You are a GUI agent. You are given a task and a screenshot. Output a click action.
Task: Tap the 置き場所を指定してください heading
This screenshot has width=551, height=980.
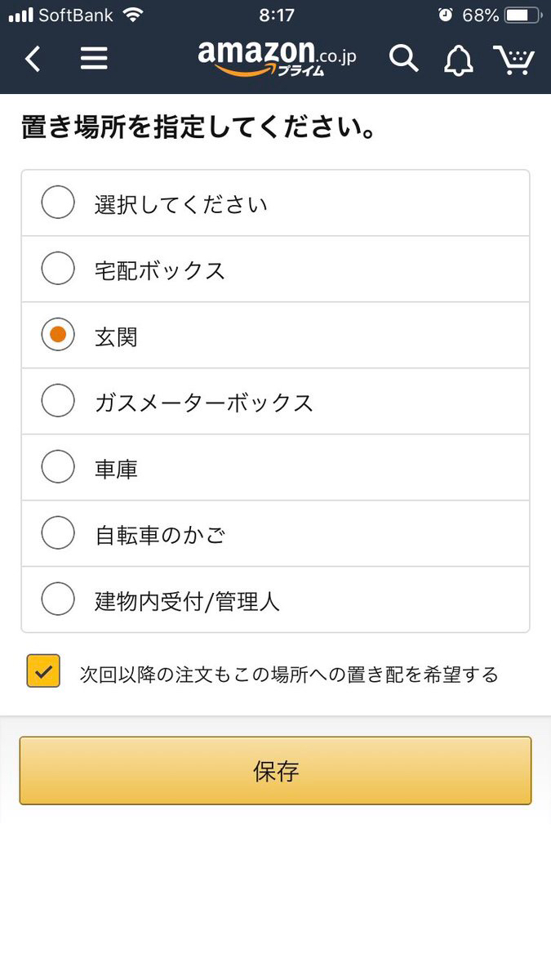pos(200,129)
